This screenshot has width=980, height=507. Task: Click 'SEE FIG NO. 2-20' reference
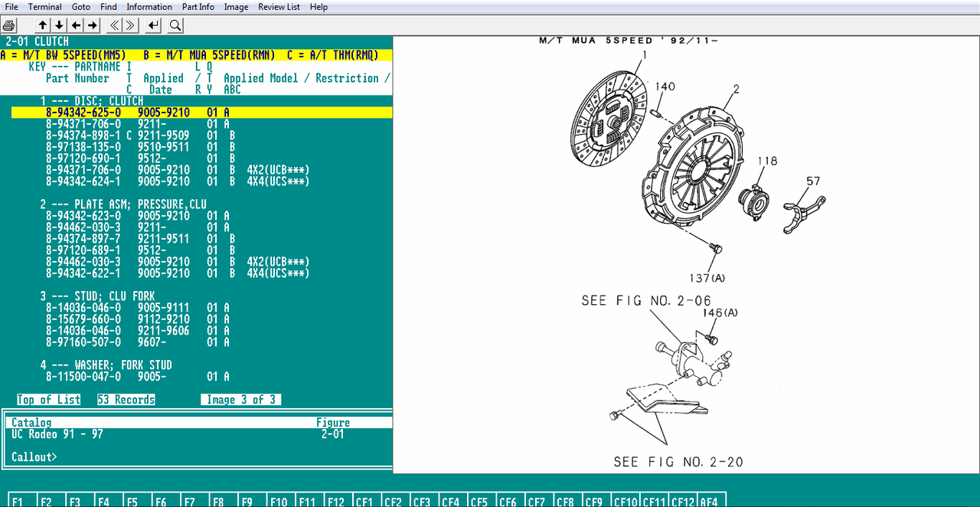678,462
